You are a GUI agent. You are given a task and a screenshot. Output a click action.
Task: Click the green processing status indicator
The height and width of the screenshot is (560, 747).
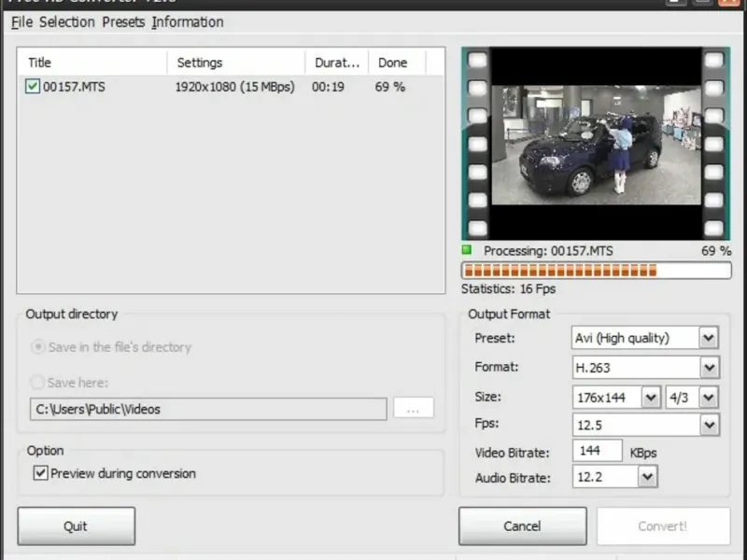(x=467, y=250)
